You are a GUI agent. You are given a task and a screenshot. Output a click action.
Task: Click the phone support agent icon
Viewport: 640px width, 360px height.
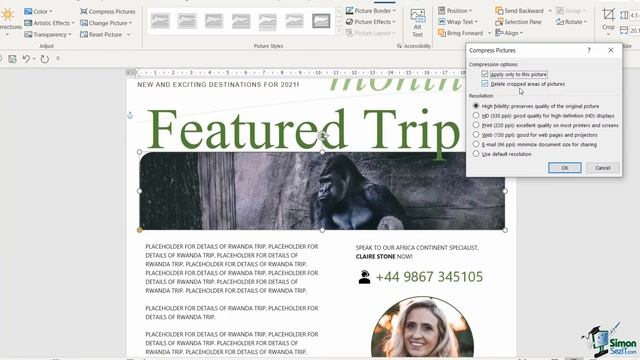coord(364,277)
